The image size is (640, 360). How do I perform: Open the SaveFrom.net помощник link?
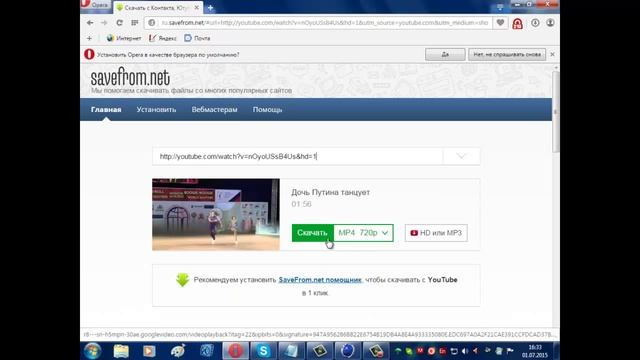click(x=320, y=280)
